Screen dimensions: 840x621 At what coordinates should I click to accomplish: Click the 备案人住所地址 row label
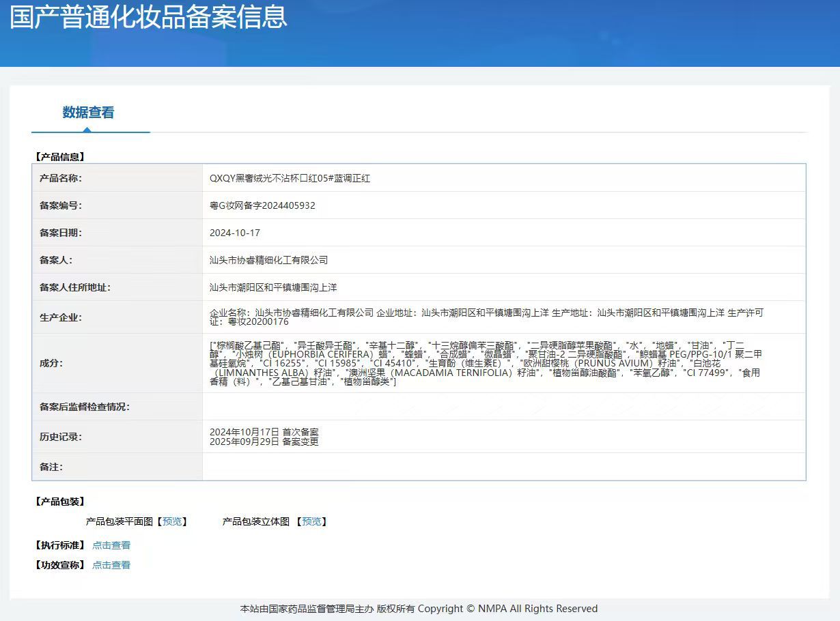(x=75, y=287)
